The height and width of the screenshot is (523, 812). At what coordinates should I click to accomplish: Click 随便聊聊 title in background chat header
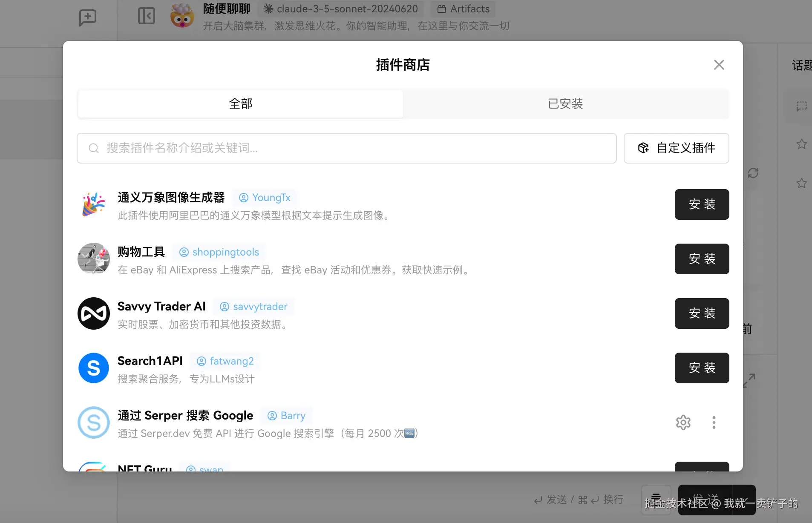pyautogui.click(x=226, y=9)
